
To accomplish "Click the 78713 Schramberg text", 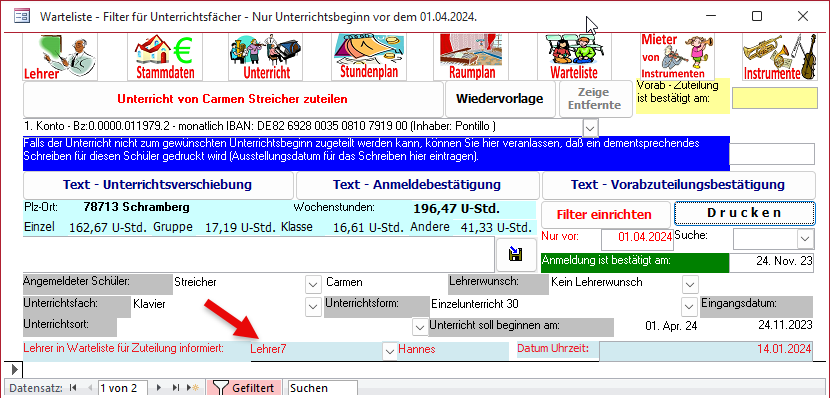I will click(x=136, y=207).
